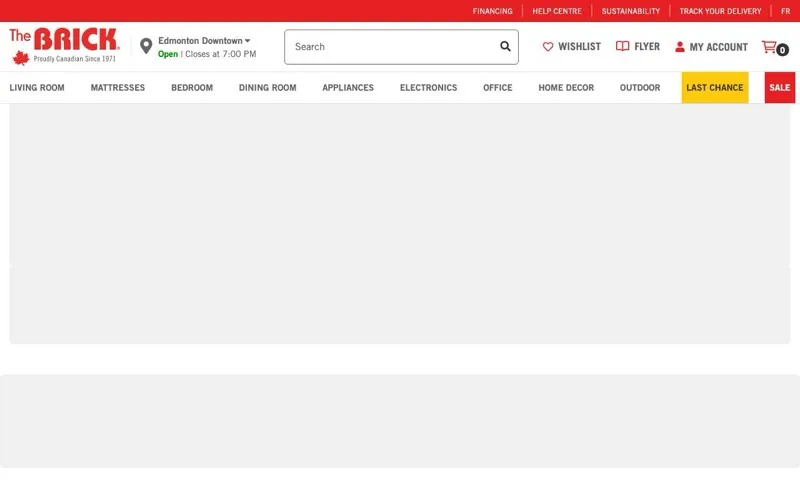Expand the Edmonton Downtown store dropdown
This screenshot has width=800, height=500.
pyautogui.click(x=204, y=40)
